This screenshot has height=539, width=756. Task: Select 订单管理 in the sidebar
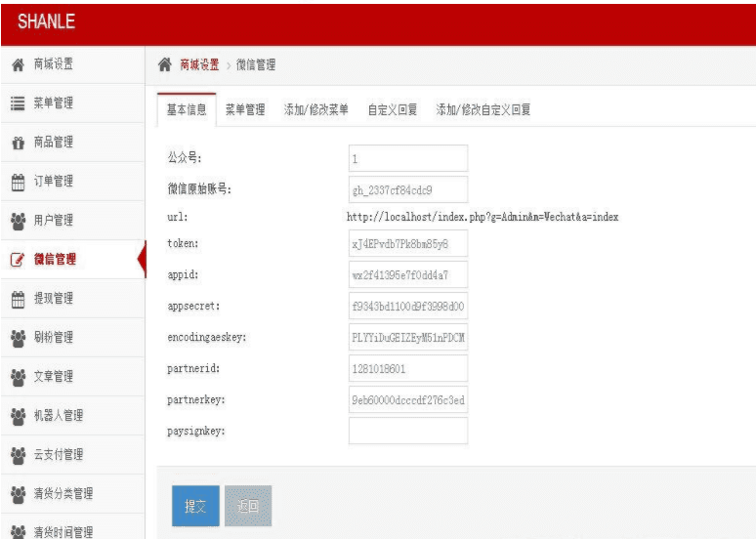click(x=72, y=182)
